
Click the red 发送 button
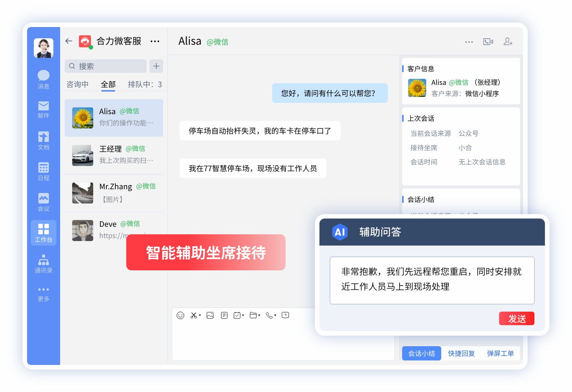(516, 318)
